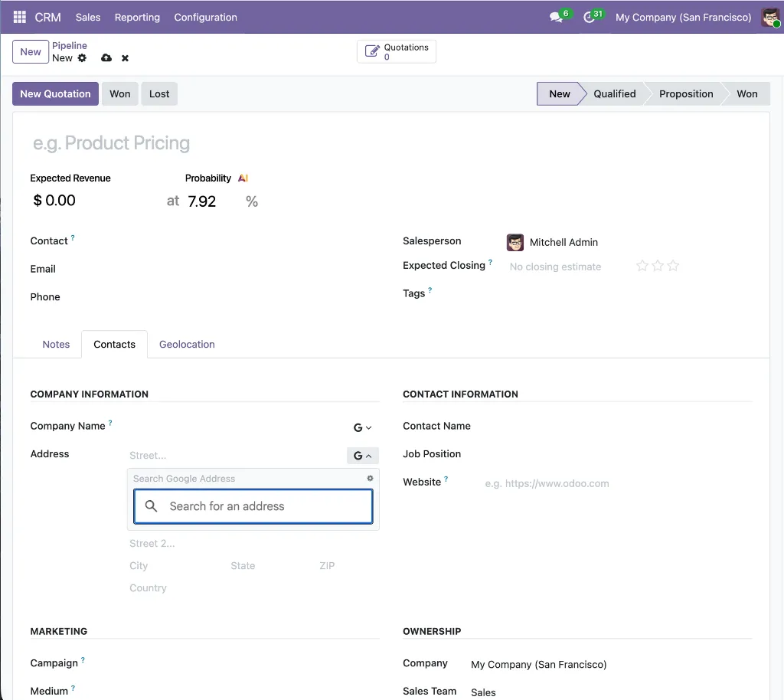Set priority to one star
Image resolution: width=784 pixels, height=700 pixels.
tap(642, 266)
